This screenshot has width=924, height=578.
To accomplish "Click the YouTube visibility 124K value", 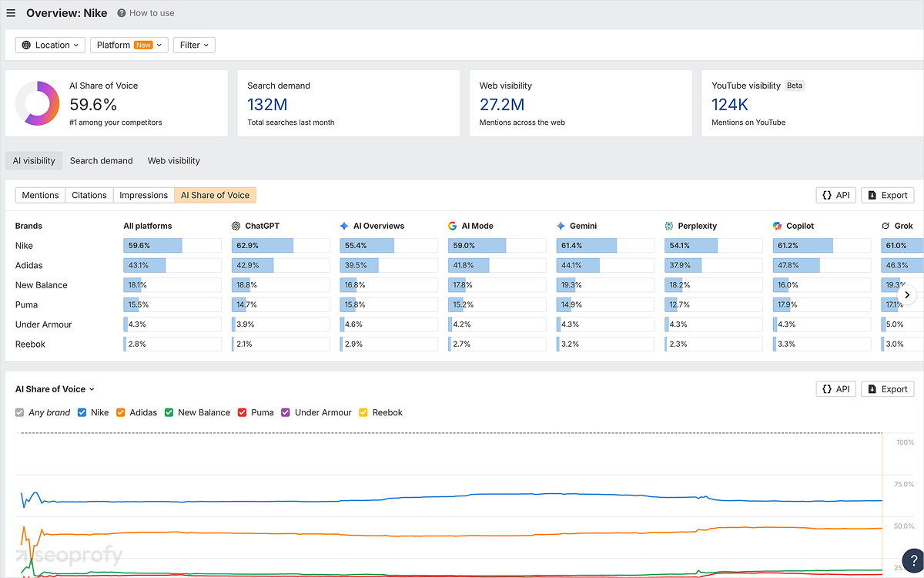I will click(730, 105).
